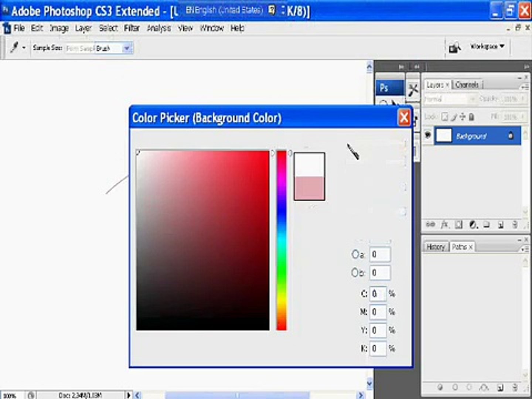The height and width of the screenshot is (399, 532).
Task: Click inside the color saturation field
Action: tap(203, 240)
